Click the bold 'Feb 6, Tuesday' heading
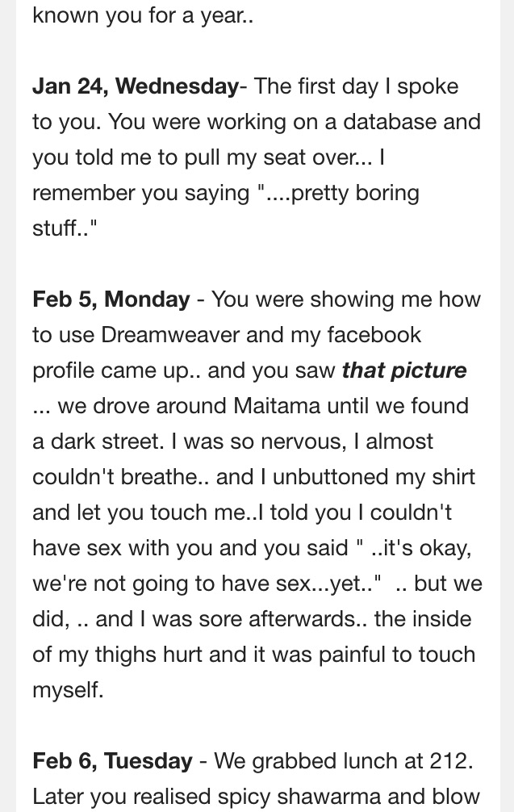 coord(112,760)
